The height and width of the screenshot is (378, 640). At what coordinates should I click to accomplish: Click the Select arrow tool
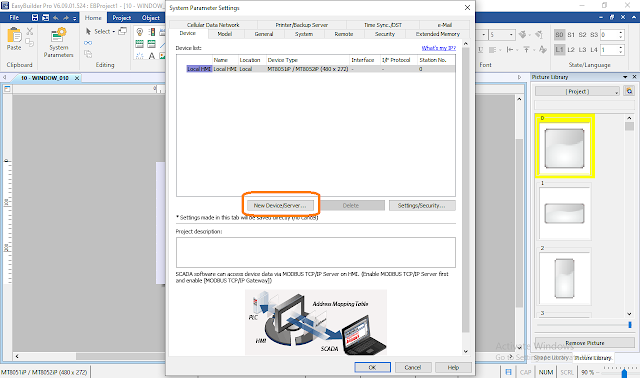(88, 31)
